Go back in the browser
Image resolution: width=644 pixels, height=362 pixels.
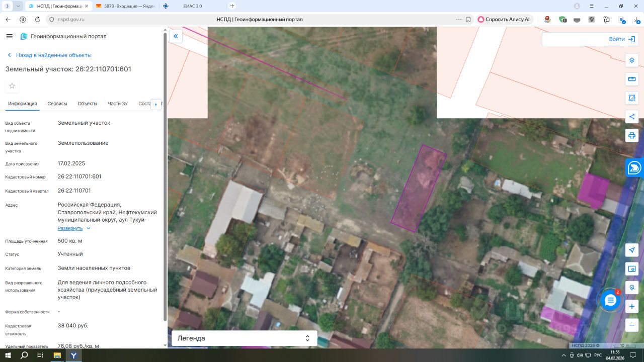8,20
